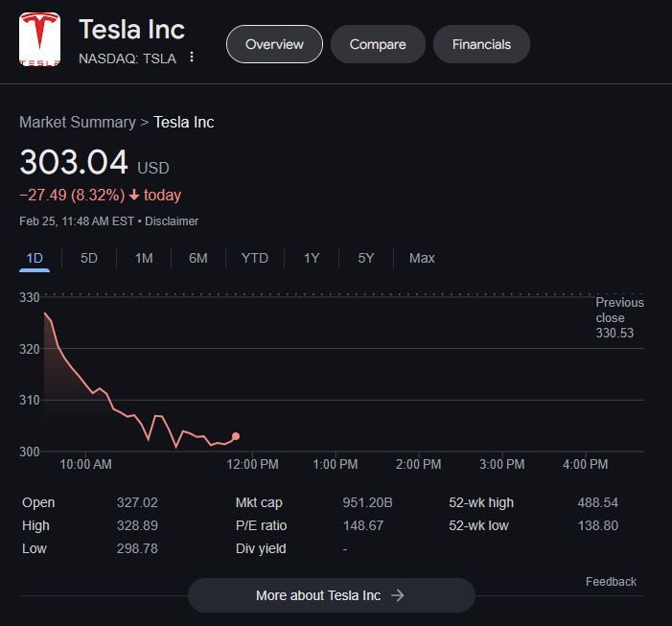Select the 5Y chart range
This screenshot has height=626, width=672.
click(x=365, y=259)
